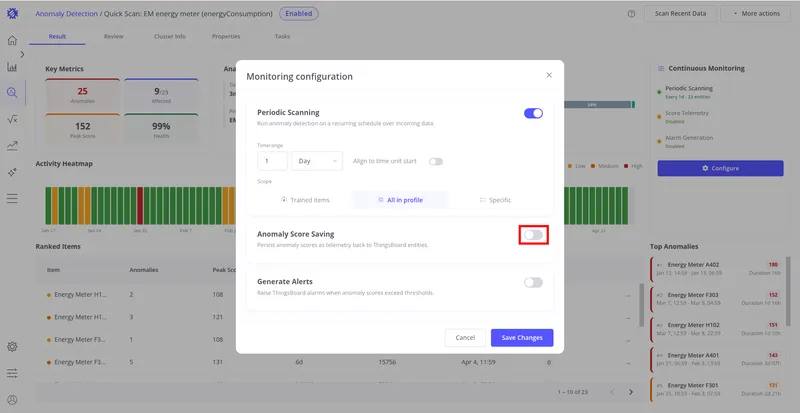Click the Anomalies 25 metric card

point(83,95)
